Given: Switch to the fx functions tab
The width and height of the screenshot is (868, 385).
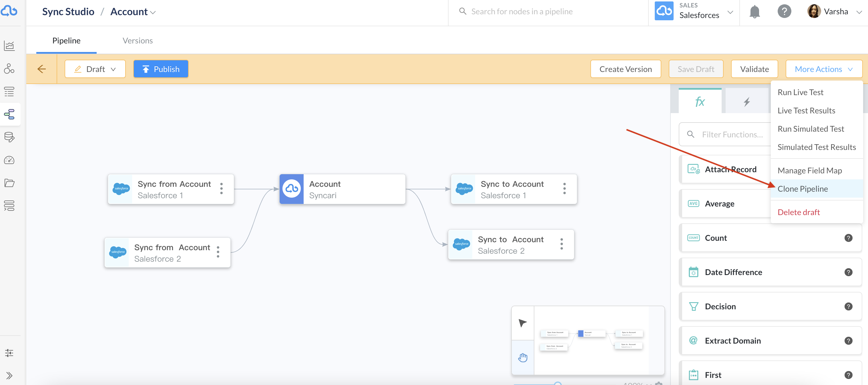Looking at the screenshot, I should tap(700, 101).
